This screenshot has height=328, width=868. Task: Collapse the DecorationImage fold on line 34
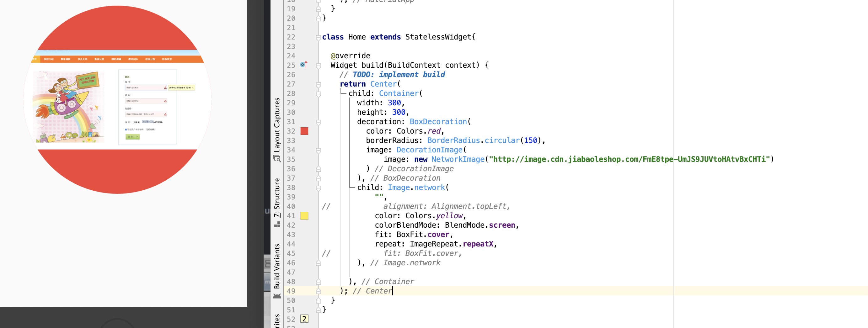tap(319, 150)
